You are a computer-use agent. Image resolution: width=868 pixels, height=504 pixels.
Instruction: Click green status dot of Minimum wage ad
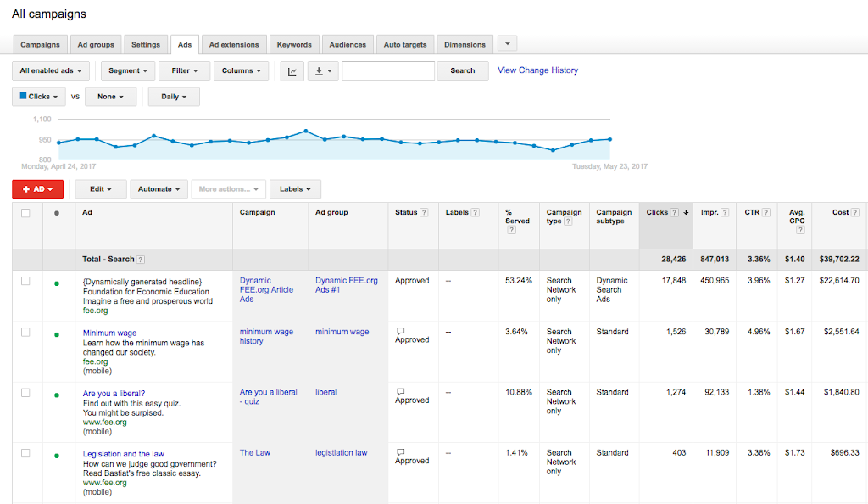pos(57,334)
